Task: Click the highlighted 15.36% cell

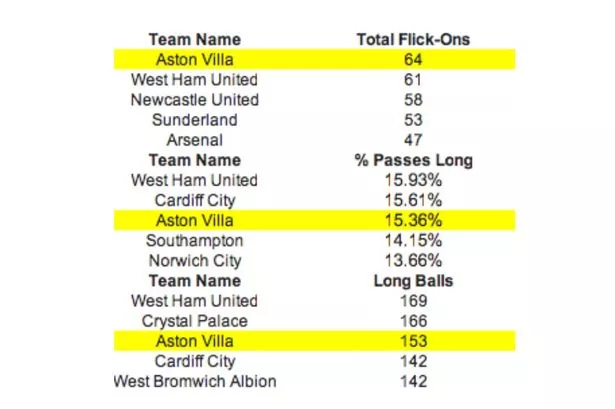Action: (x=413, y=221)
